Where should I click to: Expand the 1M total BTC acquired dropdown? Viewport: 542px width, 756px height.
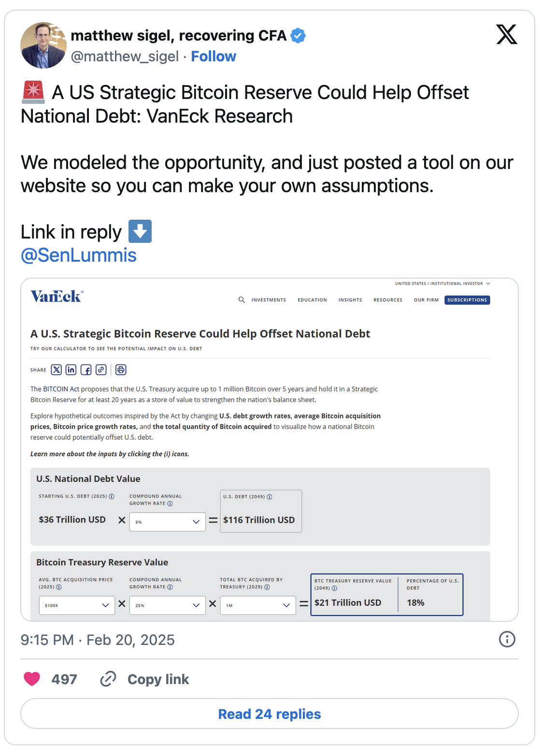258,605
